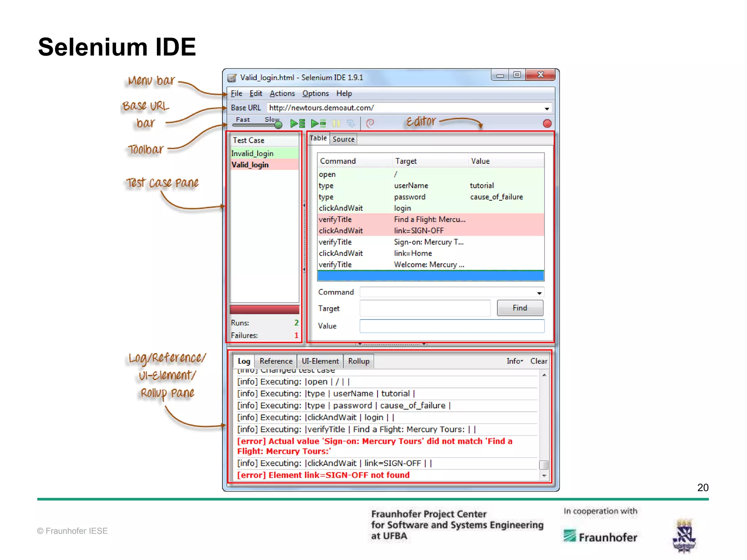This screenshot has width=747, height=560.
Task: Click the blue highlighted empty command row
Action: pos(431,276)
